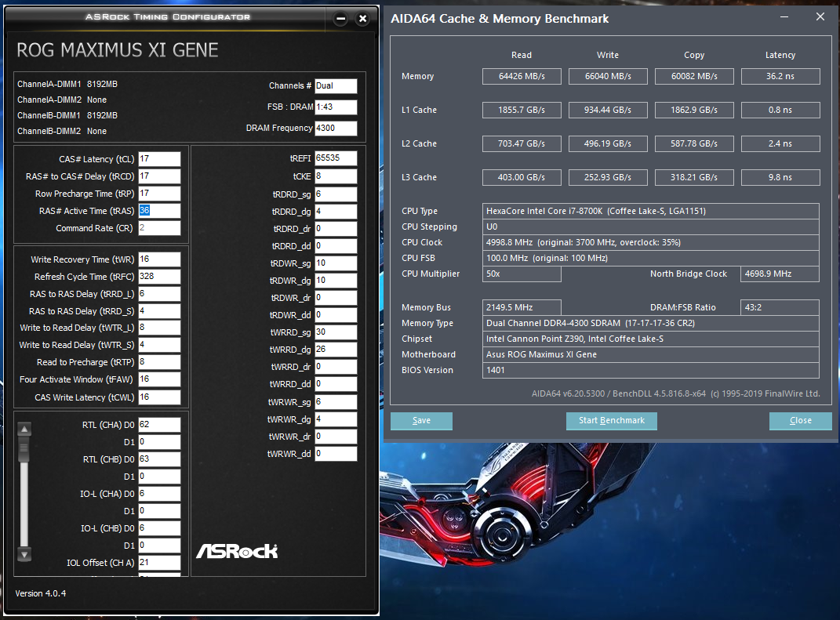The width and height of the screenshot is (840, 620).
Task: Click the BIOS Version value 1401
Action: point(650,370)
